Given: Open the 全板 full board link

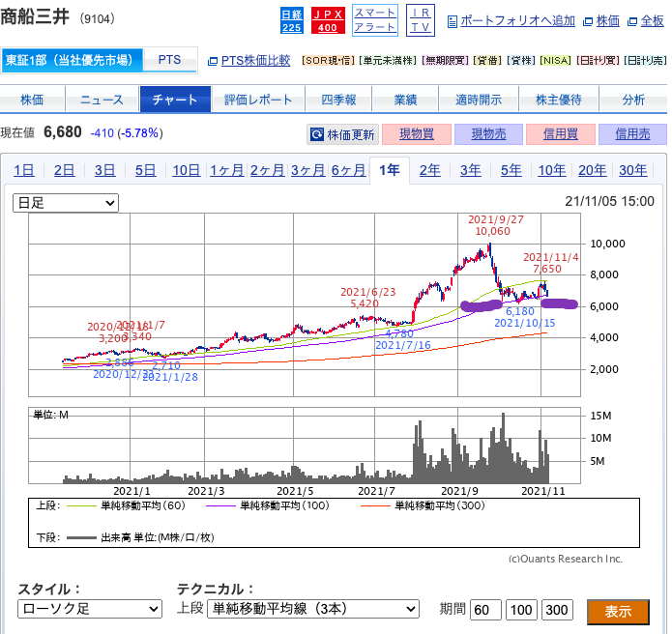Looking at the screenshot, I should (652, 21).
